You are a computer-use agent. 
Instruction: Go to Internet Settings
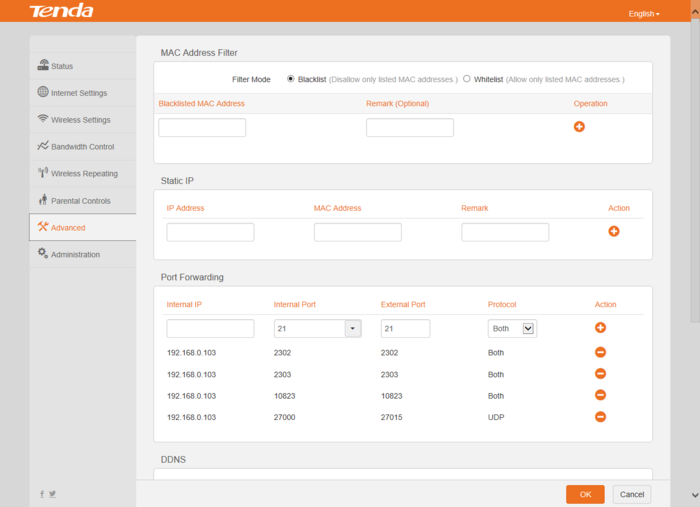coord(83,93)
